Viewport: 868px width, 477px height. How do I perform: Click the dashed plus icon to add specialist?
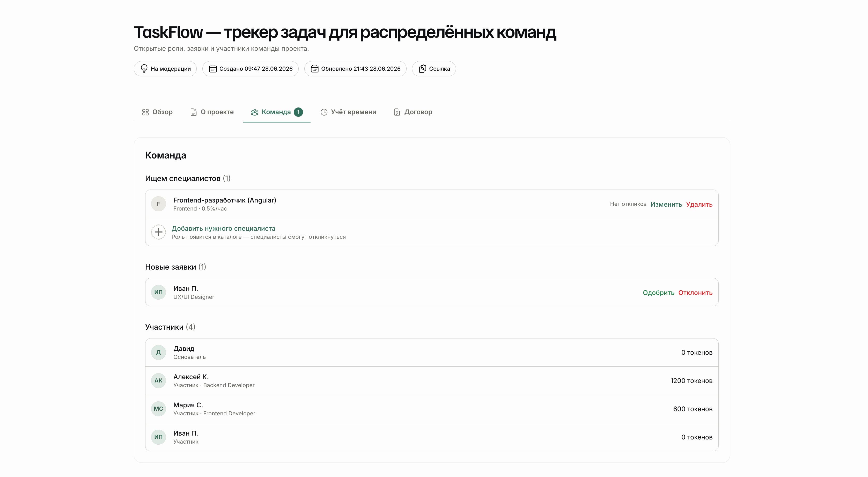158,232
